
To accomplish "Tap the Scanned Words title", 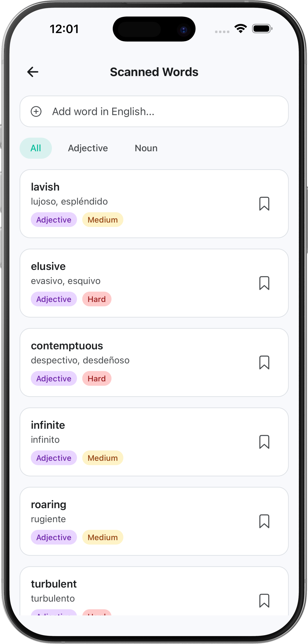I will 154,72.
